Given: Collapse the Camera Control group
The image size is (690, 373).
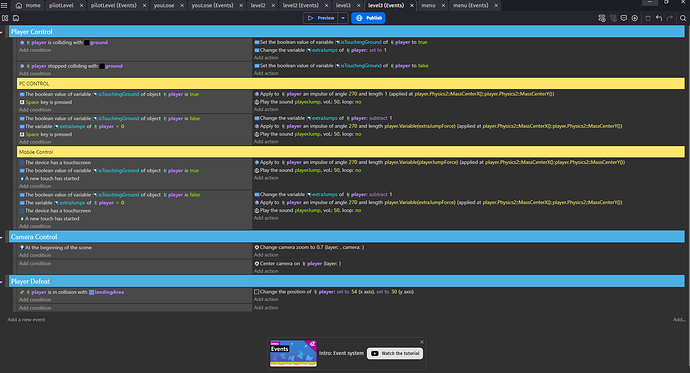Looking at the screenshot, I should tap(1, 237).
